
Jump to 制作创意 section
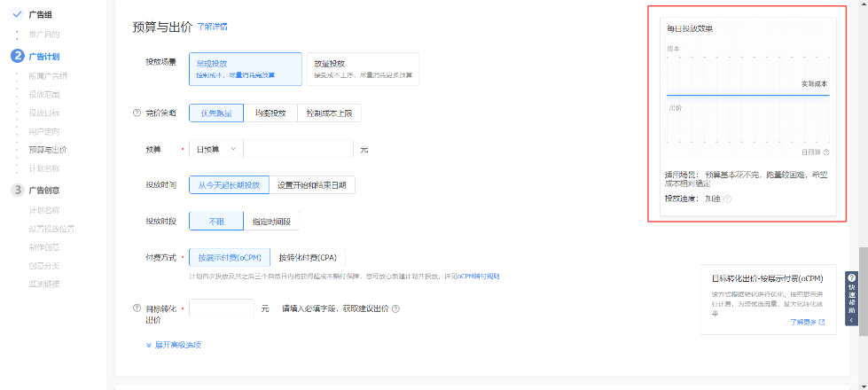point(44,247)
